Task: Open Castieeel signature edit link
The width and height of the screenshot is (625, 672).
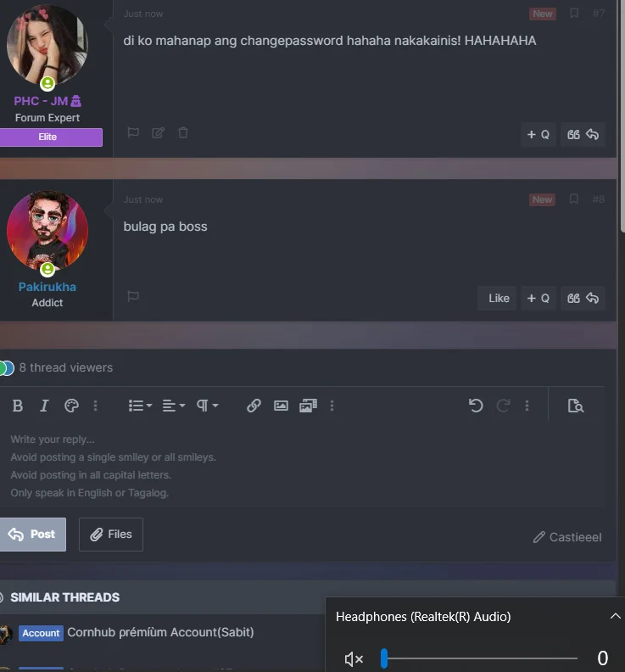Action: [x=567, y=537]
